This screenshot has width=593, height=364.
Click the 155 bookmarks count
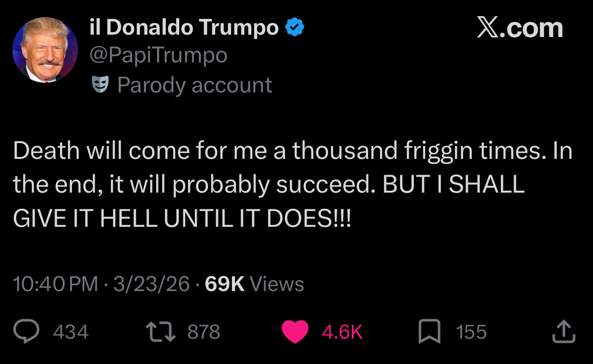pos(471,332)
